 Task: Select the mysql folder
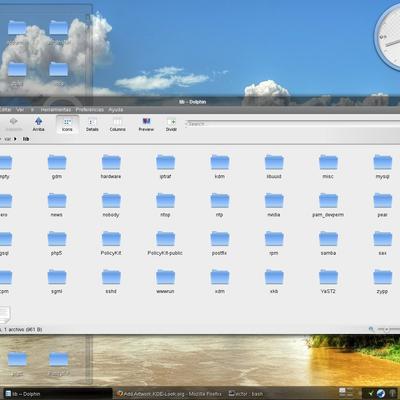383,167
